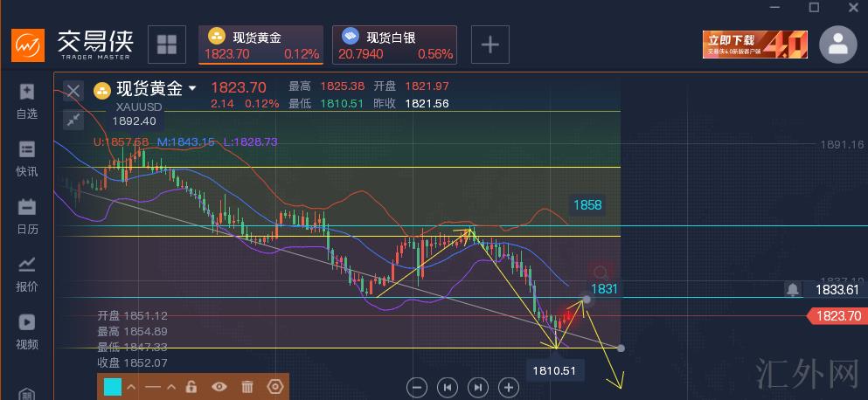The width and height of the screenshot is (868, 400).
Task: Expand the line style chevron
Action: pos(171,387)
